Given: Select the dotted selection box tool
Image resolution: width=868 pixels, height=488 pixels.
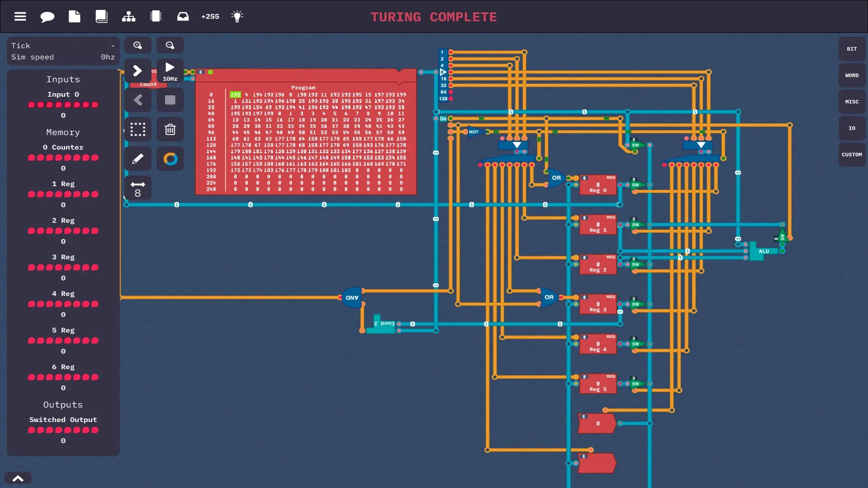Looking at the screenshot, I should click(138, 130).
